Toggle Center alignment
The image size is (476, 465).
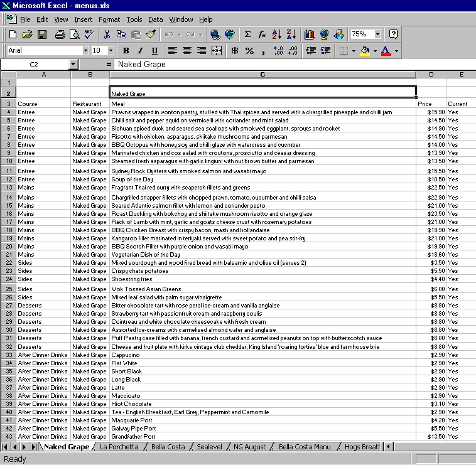point(187,51)
